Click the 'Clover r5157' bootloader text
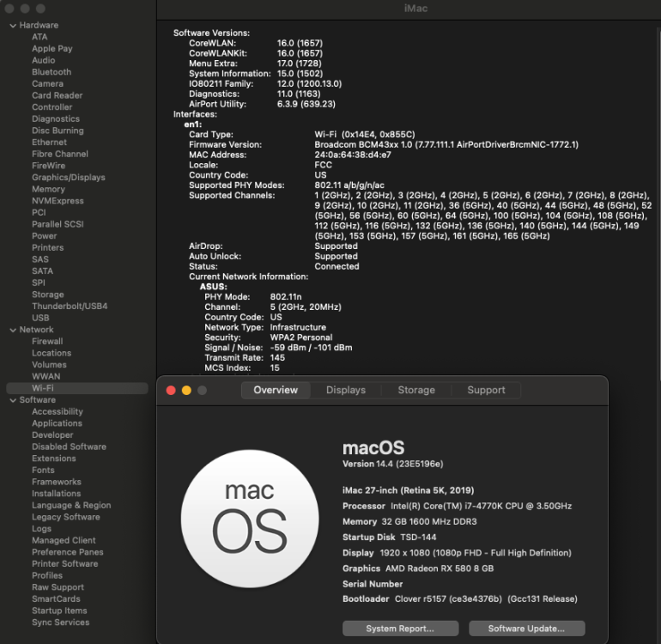Screen dimensions: 661x644 (x=421, y=598)
